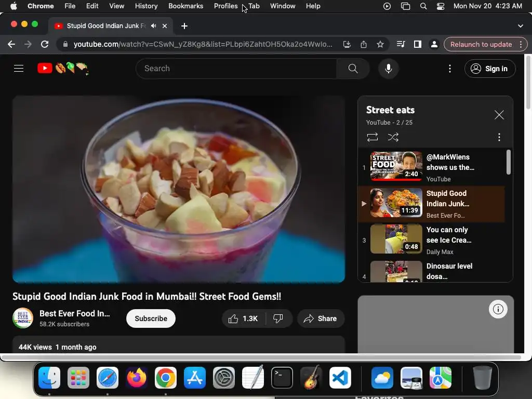Open the History menu
The width and height of the screenshot is (532, 399).
[x=146, y=6]
